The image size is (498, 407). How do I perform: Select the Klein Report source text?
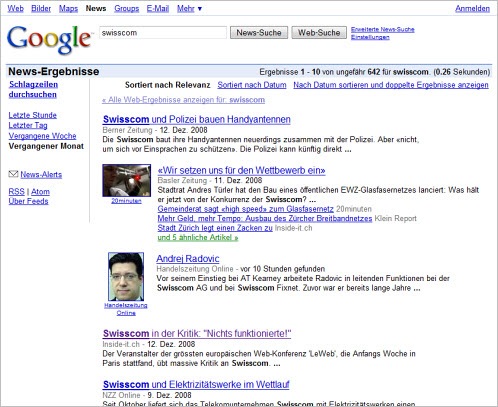(396, 219)
